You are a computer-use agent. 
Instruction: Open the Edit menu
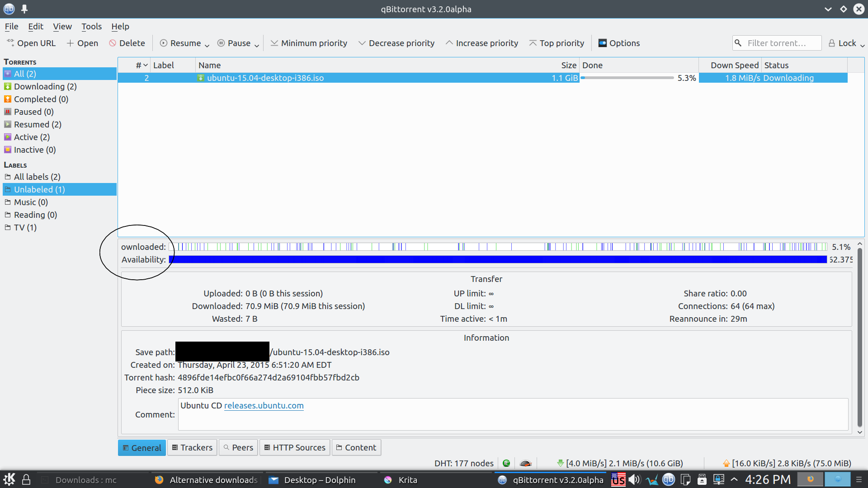tap(35, 26)
